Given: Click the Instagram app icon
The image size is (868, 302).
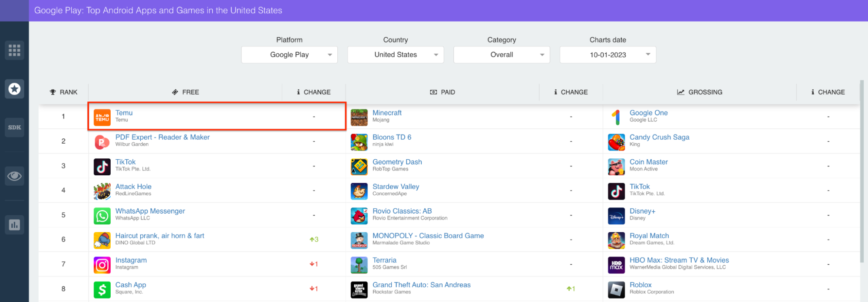Looking at the screenshot, I should [x=102, y=265].
